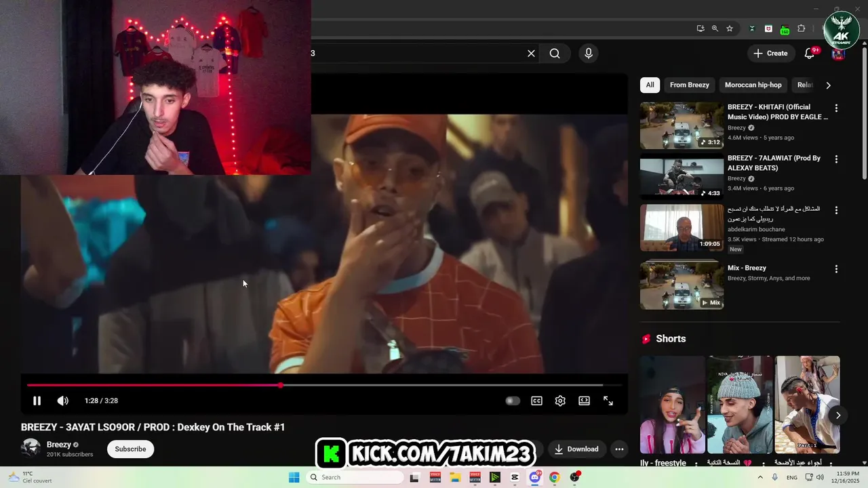Screen dimensions: 868x488
Task: Open Google Chrome from the taskbar
Action: (x=555, y=477)
